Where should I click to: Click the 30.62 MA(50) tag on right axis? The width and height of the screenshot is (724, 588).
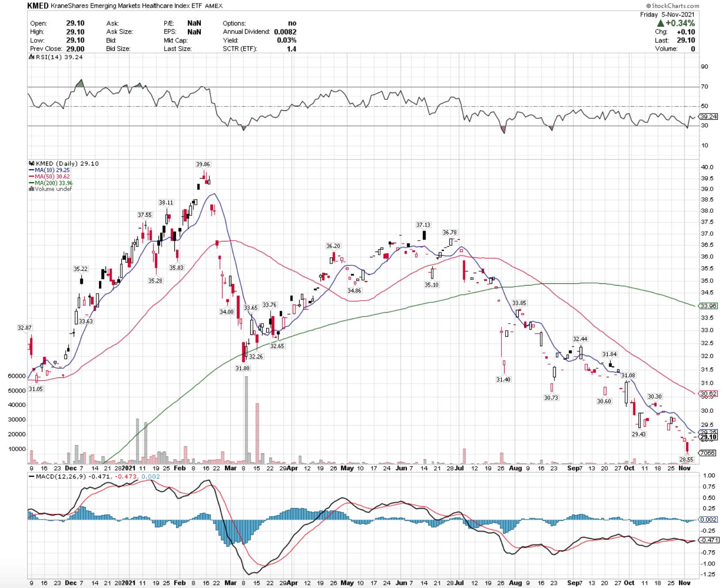709,393
